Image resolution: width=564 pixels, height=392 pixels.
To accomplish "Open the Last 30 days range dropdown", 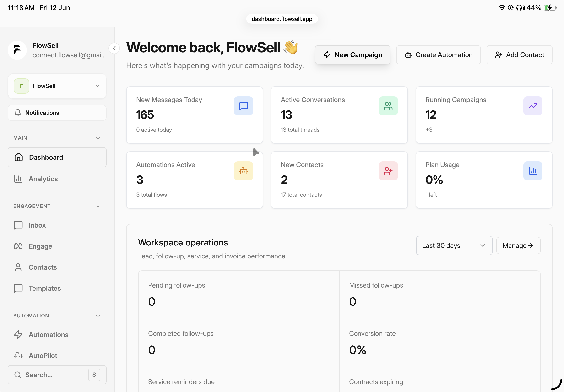I will 454,246.
